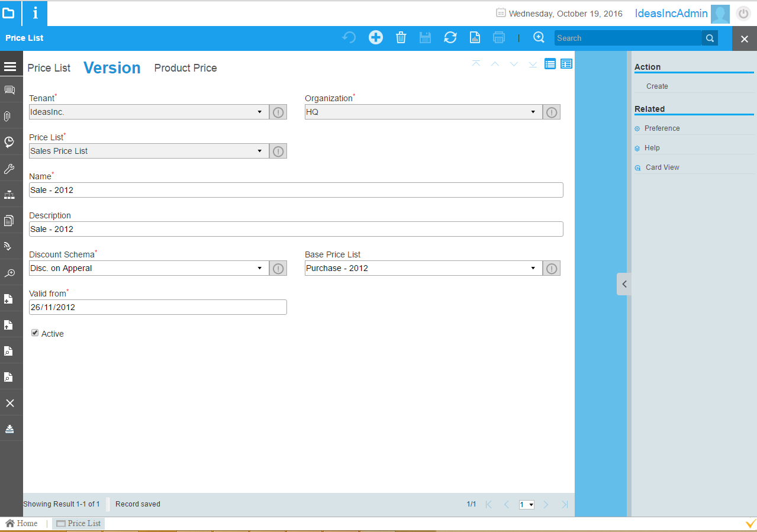The image size is (757, 532).
Task: Close the Price List window with the X
Action: tap(745, 38)
